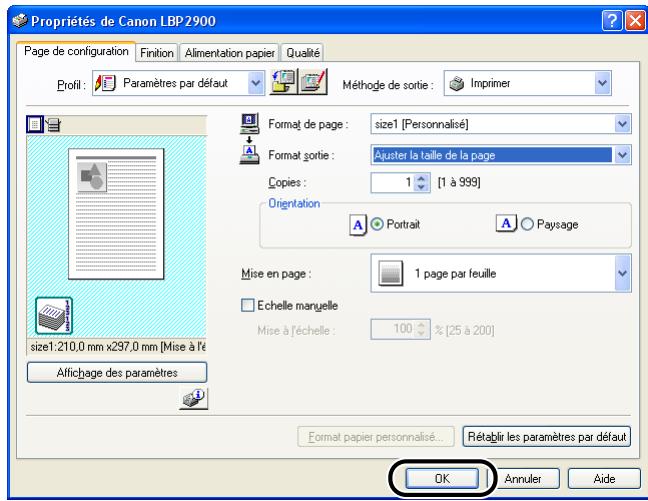
Task: Select the Portrait orientation radio button
Action: pyautogui.click(x=377, y=224)
